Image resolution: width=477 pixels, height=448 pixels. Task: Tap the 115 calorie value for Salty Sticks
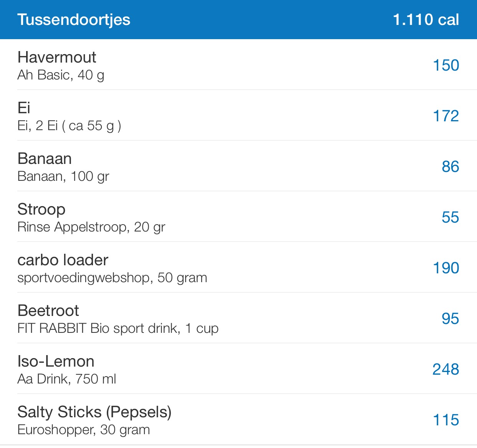pyautogui.click(x=446, y=420)
